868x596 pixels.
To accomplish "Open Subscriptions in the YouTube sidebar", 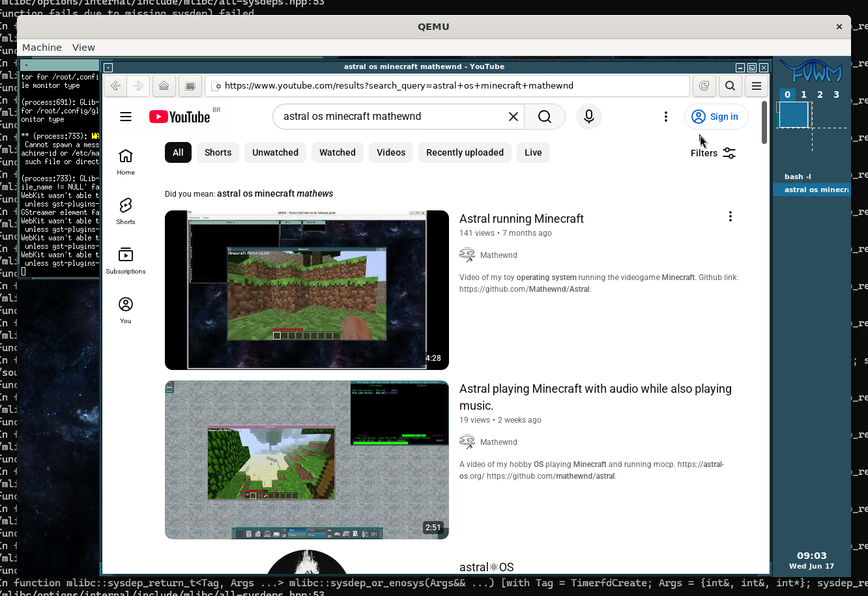I will pos(126,261).
